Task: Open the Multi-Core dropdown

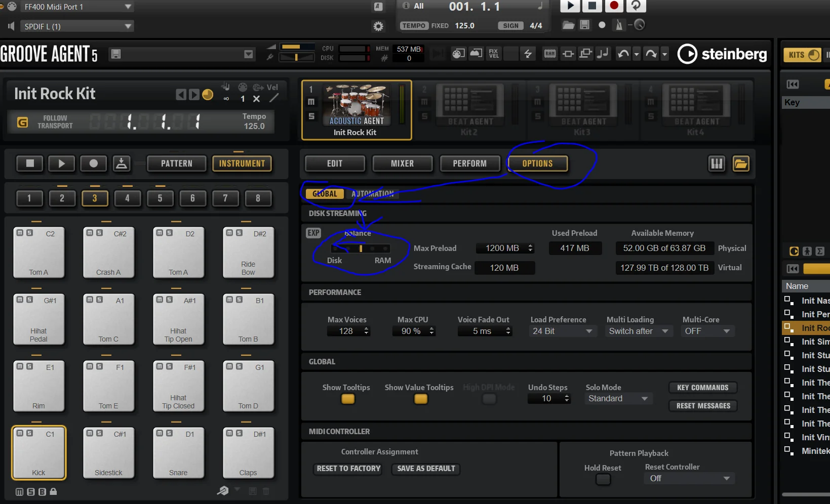Action: 707,331
